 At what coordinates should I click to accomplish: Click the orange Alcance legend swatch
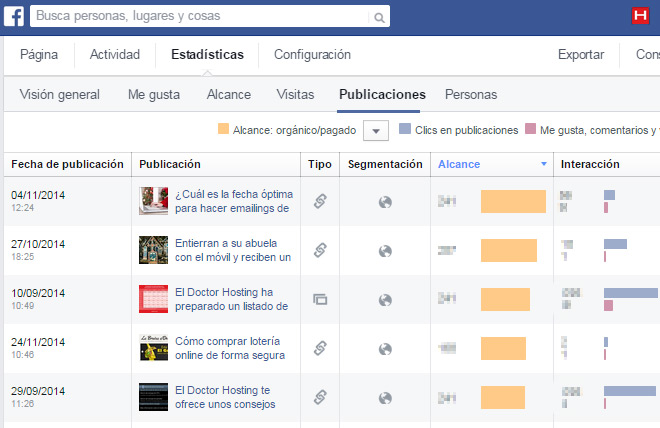tap(224, 129)
